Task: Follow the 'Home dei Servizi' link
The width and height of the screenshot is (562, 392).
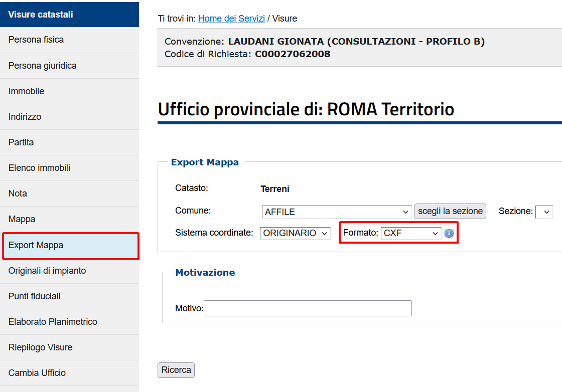Action: [231, 19]
